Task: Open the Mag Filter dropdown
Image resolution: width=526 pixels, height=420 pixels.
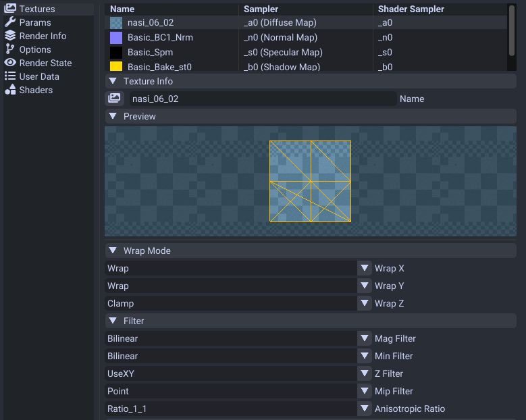Action: coord(238,338)
